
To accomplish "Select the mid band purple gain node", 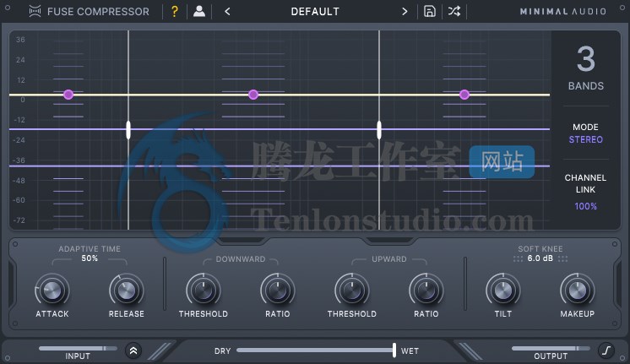I will point(253,95).
